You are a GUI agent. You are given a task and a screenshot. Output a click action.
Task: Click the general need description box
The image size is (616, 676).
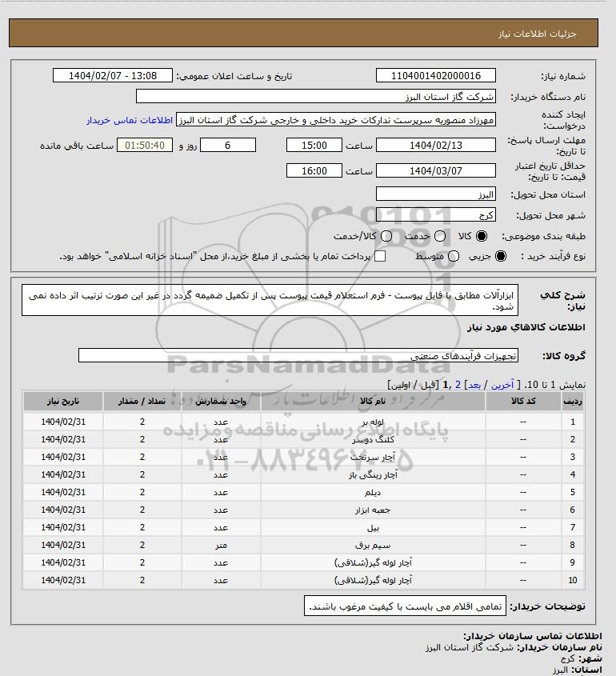tap(270, 300)
